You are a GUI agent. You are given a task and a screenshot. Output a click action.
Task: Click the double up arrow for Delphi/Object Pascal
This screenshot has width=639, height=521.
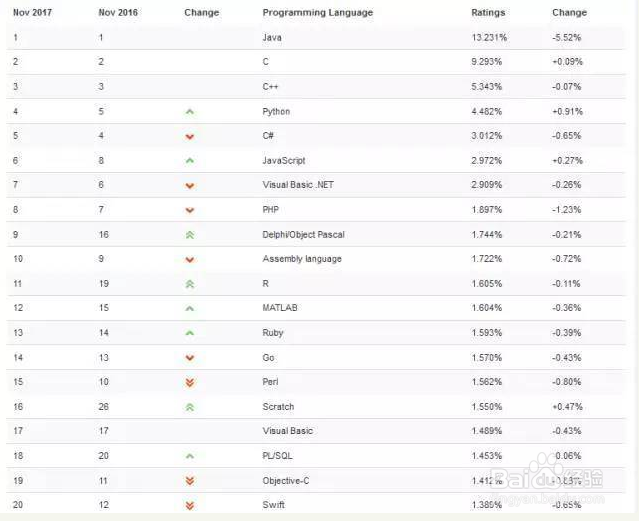(x=190, y=235)
